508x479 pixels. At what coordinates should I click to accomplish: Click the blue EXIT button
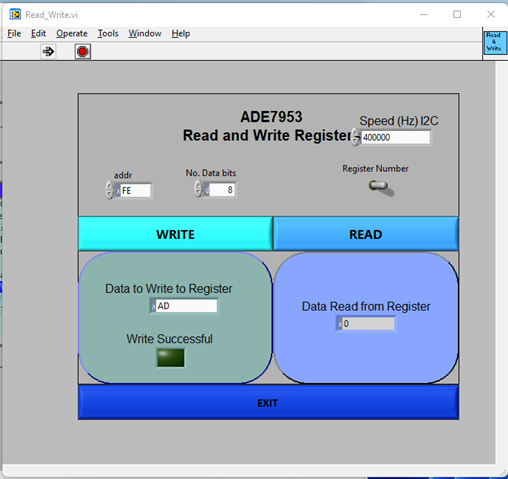(268, 403)
